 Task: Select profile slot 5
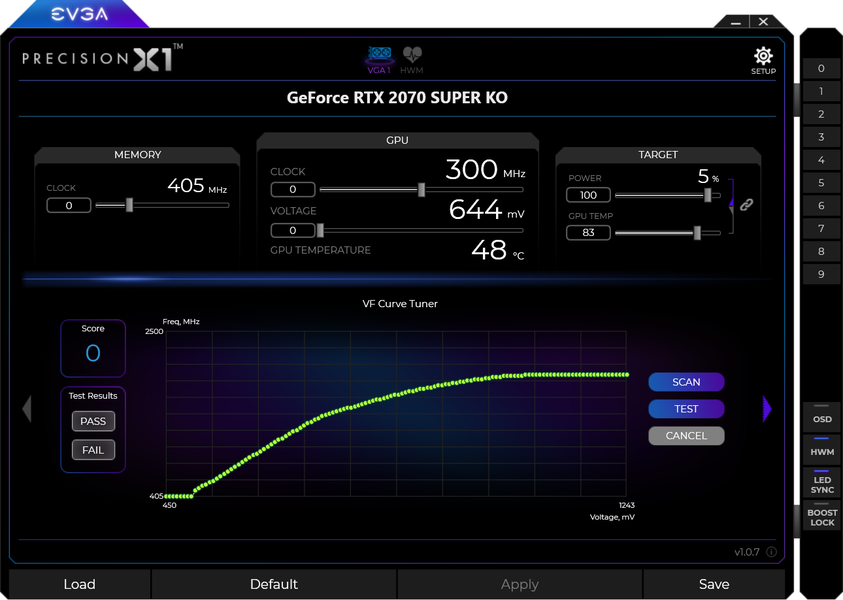pos(821,183)
